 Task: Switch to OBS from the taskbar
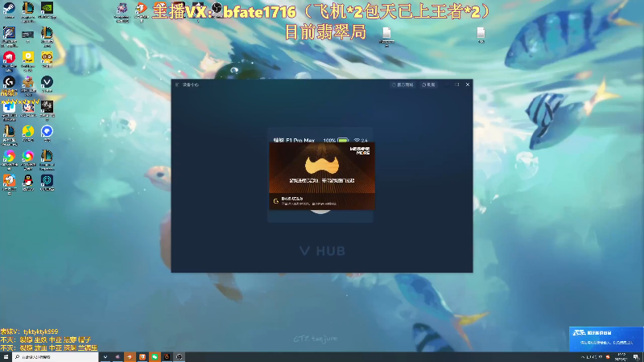point(179,357)
